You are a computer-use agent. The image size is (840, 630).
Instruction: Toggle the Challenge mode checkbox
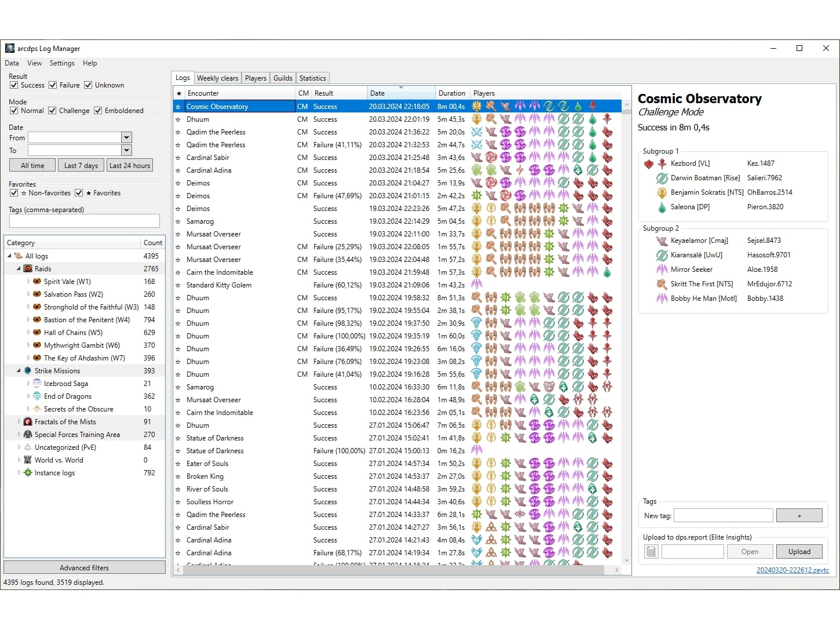click(x=52, y=111)
